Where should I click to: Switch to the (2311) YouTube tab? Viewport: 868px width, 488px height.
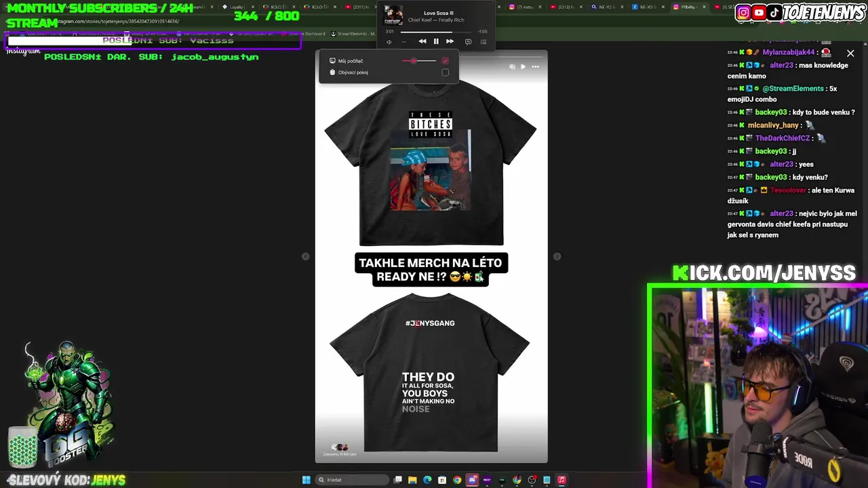click(x=357, y=7)
